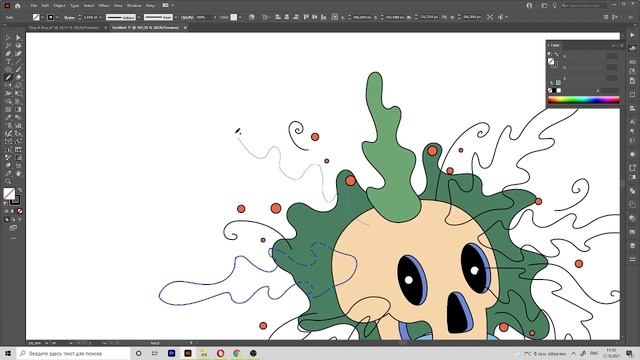Click the Arrange Documents icon

(165, 6)
